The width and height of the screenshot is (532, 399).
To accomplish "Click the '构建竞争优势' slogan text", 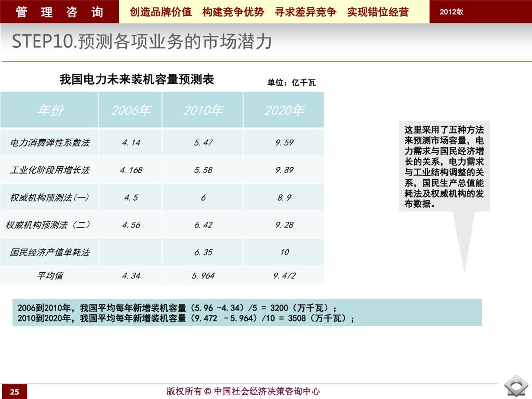I will (x=233, y=12).
